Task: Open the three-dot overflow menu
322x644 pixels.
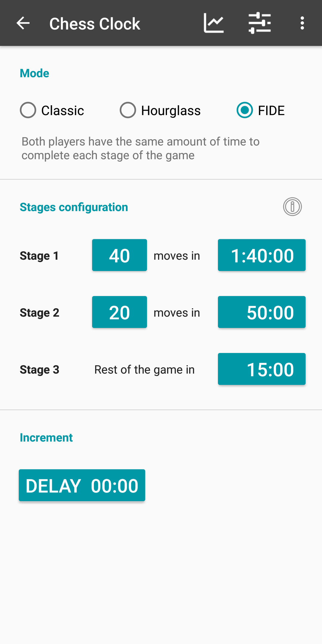Action: tap(302, 23)
